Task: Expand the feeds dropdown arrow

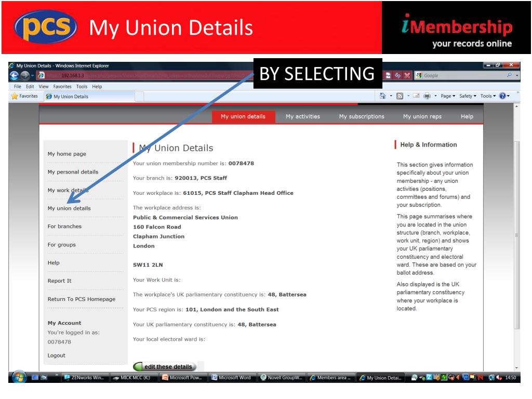Action: tap(408, 96)
